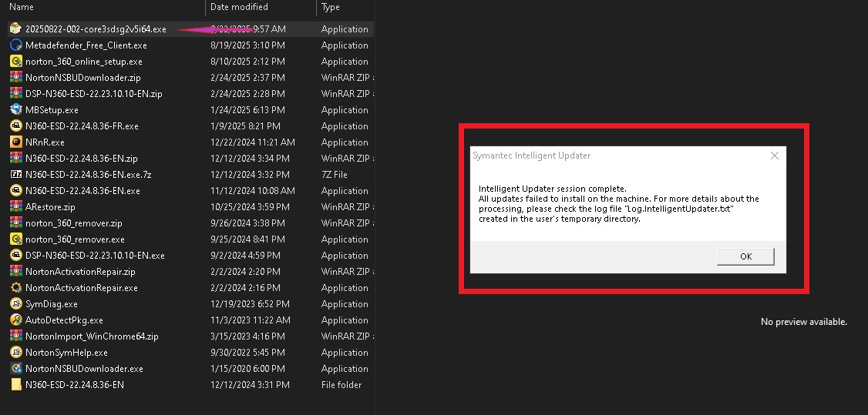Screen dimensions: 868x415
Task: Select the MBSetup.exe Malwarebytes icon
Action: click(16, 110)
